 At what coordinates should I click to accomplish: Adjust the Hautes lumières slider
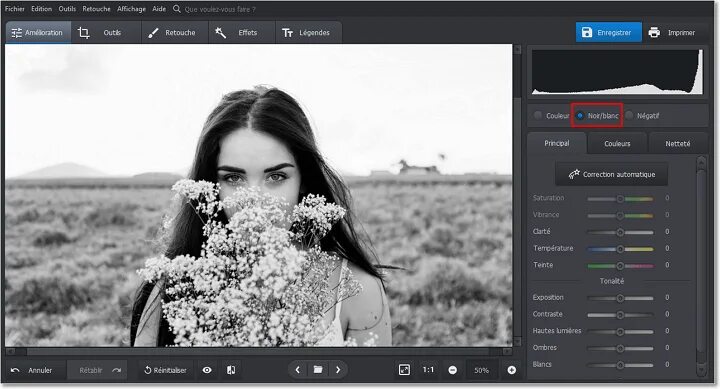tap(620, 331)
